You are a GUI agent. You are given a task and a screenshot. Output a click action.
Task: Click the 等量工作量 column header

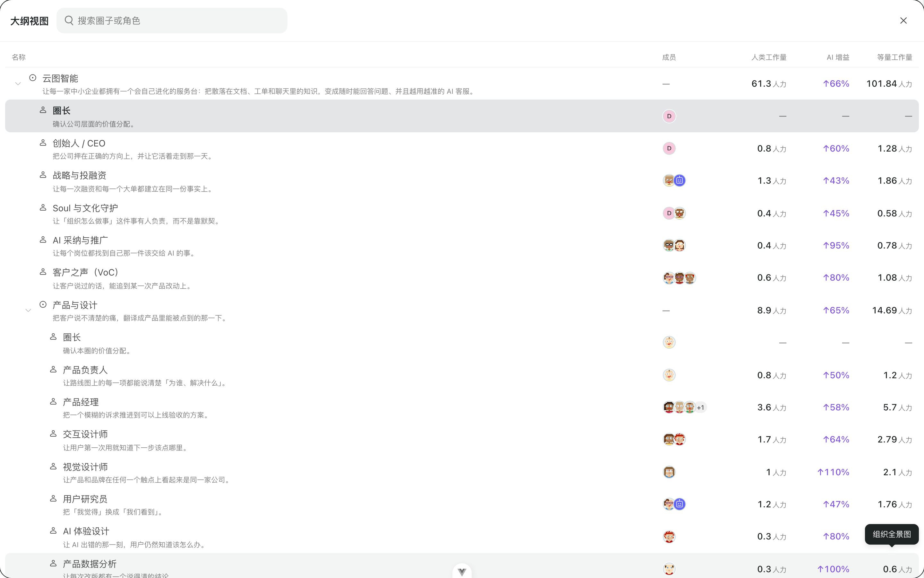(x=894, y=57)
